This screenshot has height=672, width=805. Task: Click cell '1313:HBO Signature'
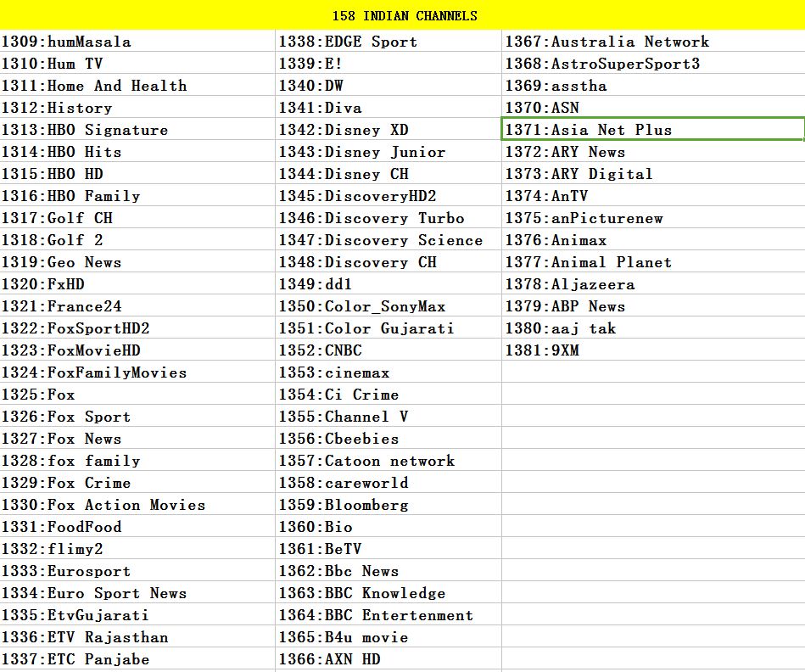137,129
